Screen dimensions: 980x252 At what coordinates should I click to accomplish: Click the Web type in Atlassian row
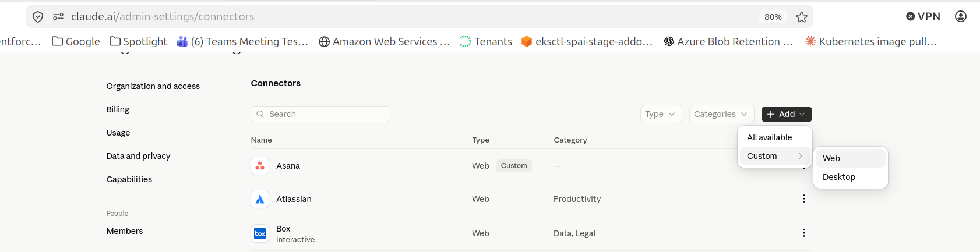click(x=481, y=199)
